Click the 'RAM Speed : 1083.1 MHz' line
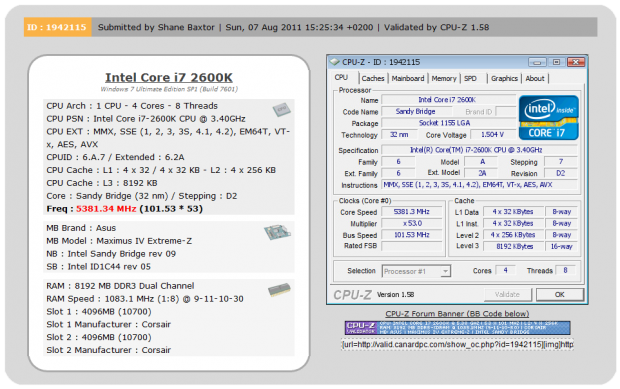Viewport: 620px width, 389px height. (x=145, y=299)
